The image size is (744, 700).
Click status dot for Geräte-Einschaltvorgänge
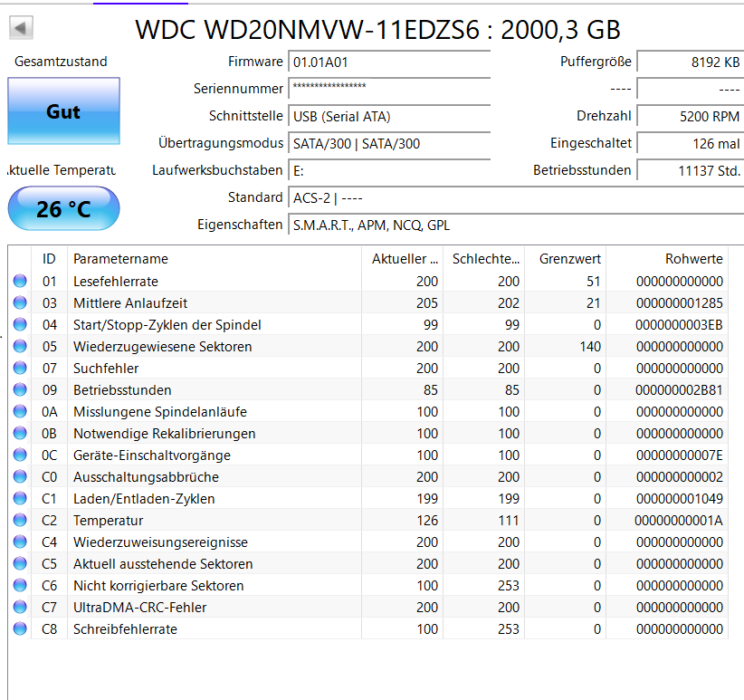coord(20,455)
